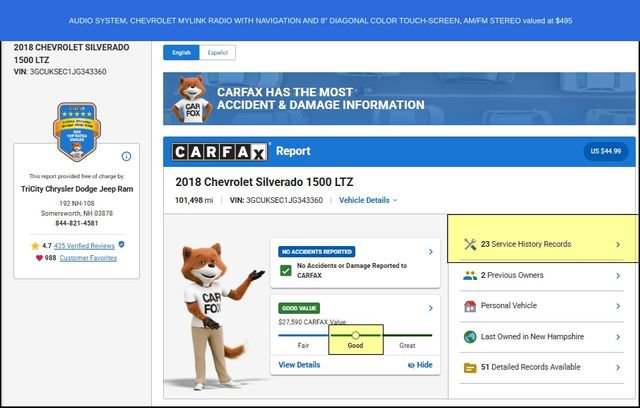Viewport: 640px width, 408px height.
Task: Click the US $44.99 price button
Action: click(x=606, y=151)
